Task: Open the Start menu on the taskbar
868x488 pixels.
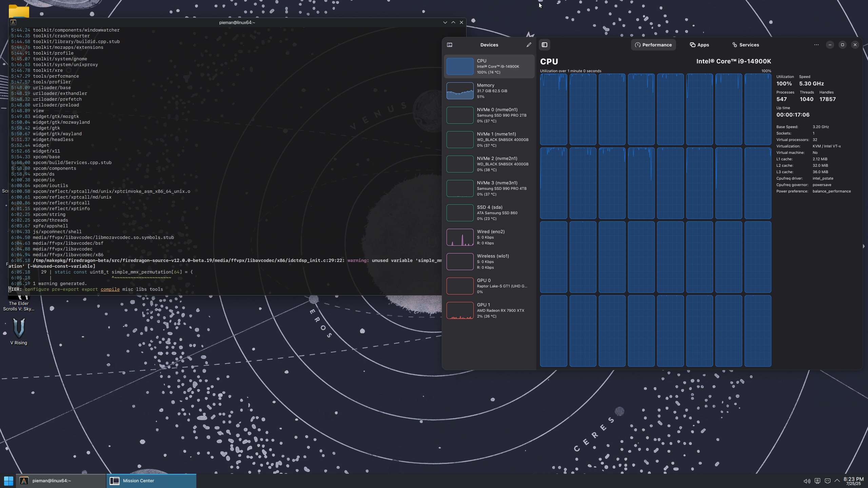Action: [x=8, y=481]
